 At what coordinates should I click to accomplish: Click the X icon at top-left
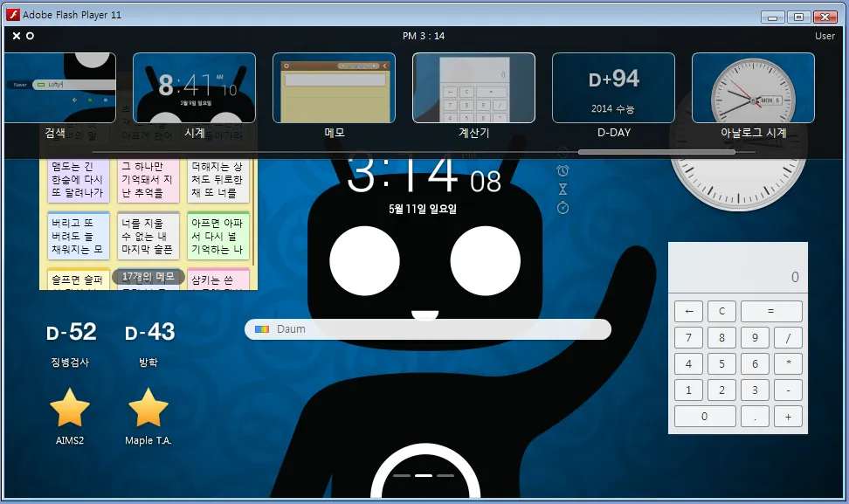click(17, 36)
